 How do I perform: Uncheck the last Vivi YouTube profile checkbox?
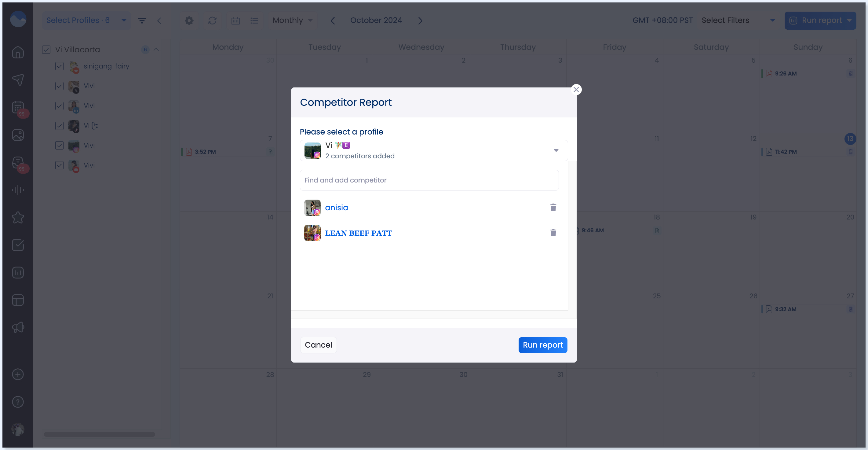tap(59, 165)
